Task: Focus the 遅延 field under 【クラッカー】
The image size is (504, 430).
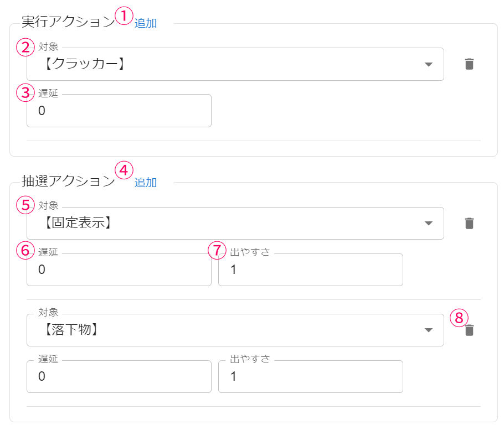Action: 119,111
